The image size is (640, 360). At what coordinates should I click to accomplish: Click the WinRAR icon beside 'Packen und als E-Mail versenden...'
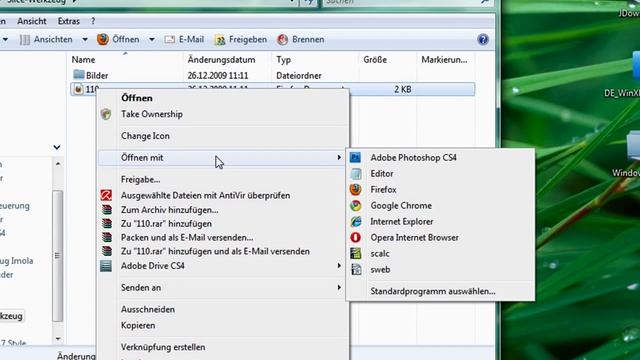pyautogui.click(x=107, y=238)
